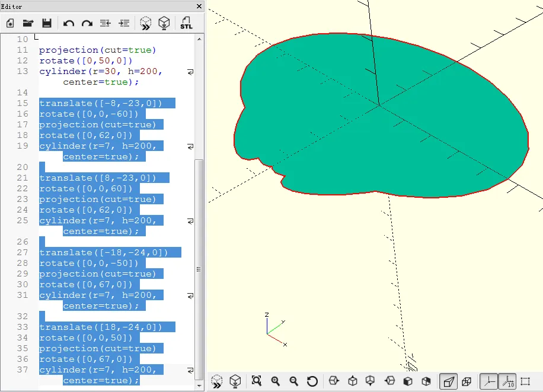Click Preview icon in editor toolbar
The width and height of the screenshot is (543, 392).
(x=145, y=23)
